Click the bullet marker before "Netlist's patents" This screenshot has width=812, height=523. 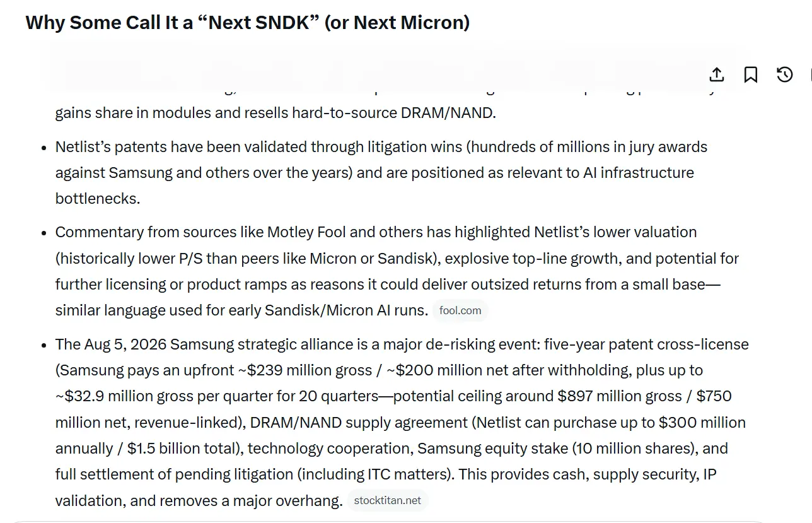43,148
